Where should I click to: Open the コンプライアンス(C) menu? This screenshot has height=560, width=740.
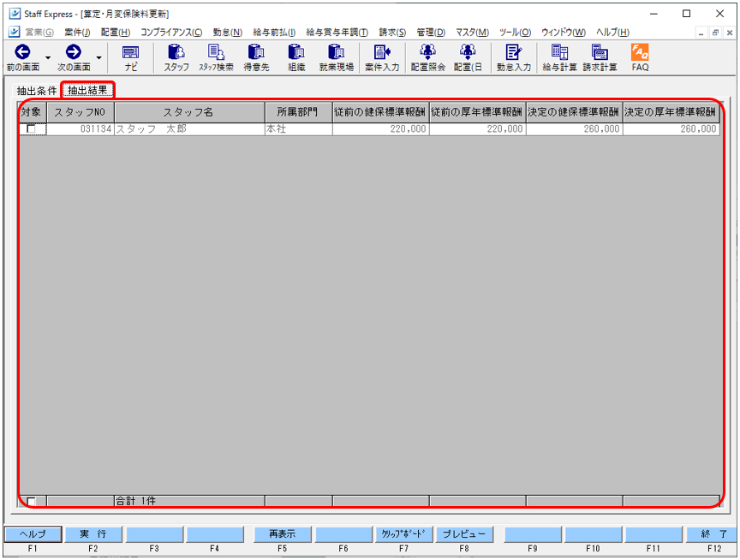tap(171, 32)
